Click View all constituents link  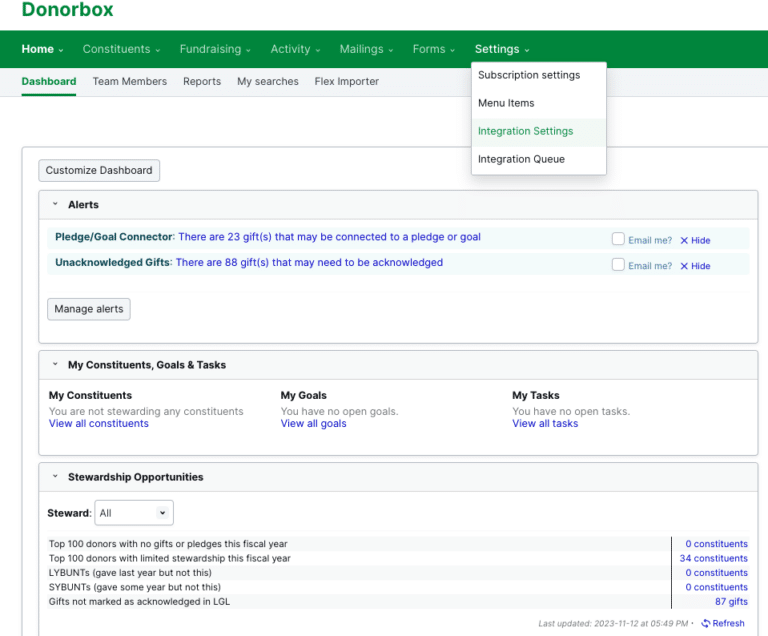(98, 423)
